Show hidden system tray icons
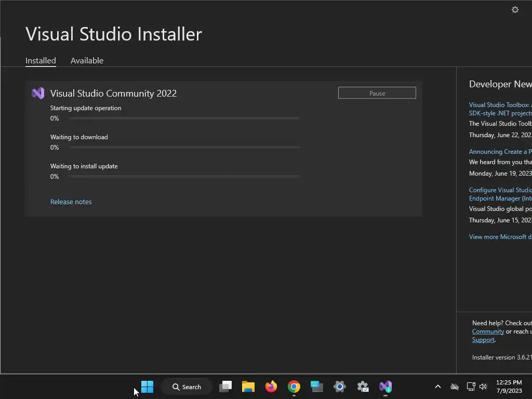 [437, 387]
